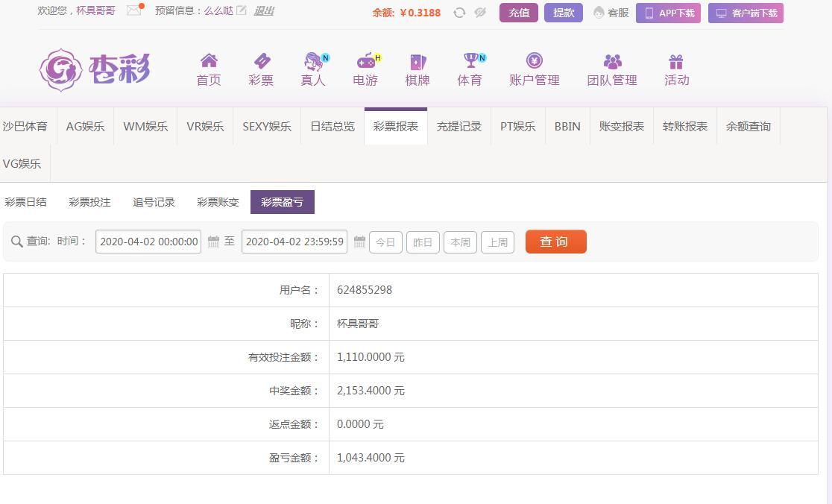Open 彩票投注 sub-tab
The width and height of the screenshot is (832, 504).
[89, 202]
